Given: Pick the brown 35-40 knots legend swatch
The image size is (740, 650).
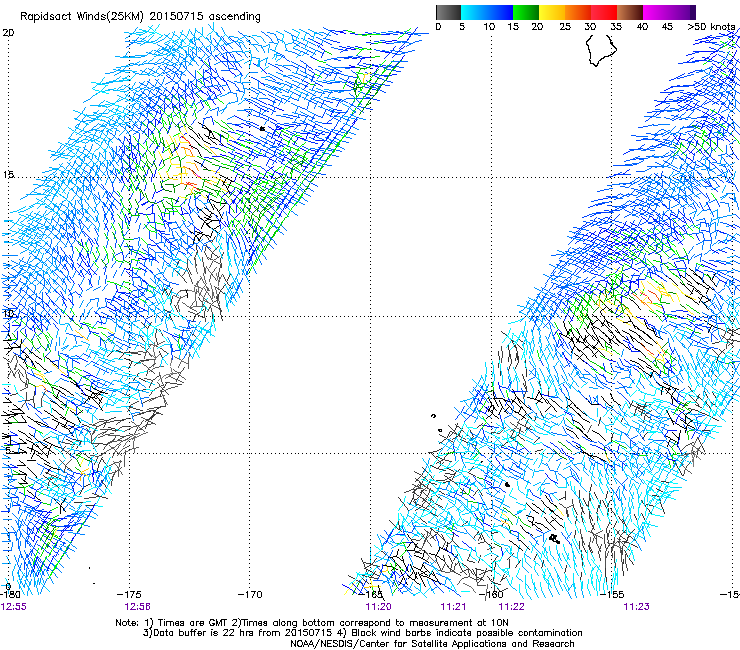Looking at the screenshot, I should (630, 12).
